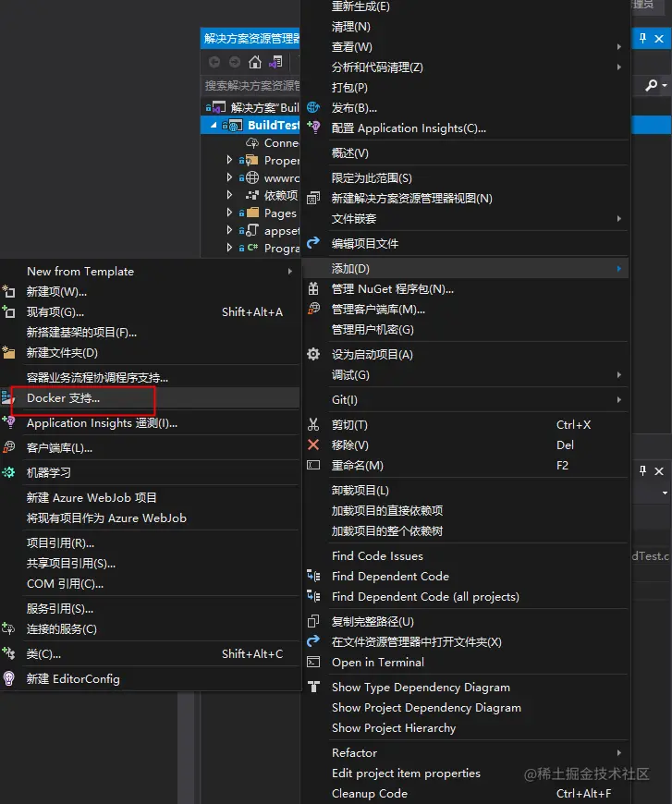This screenshot has width=672, height=804.
Task: Click the arrow icon beside 编辑项目文件
Action: pos(313,242)
